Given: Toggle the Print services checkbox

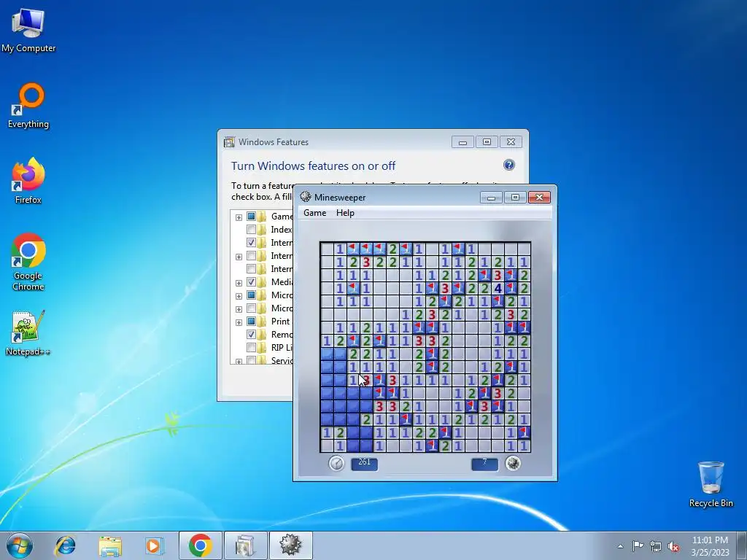Looking at the screenshot, I should coord(251,322).
